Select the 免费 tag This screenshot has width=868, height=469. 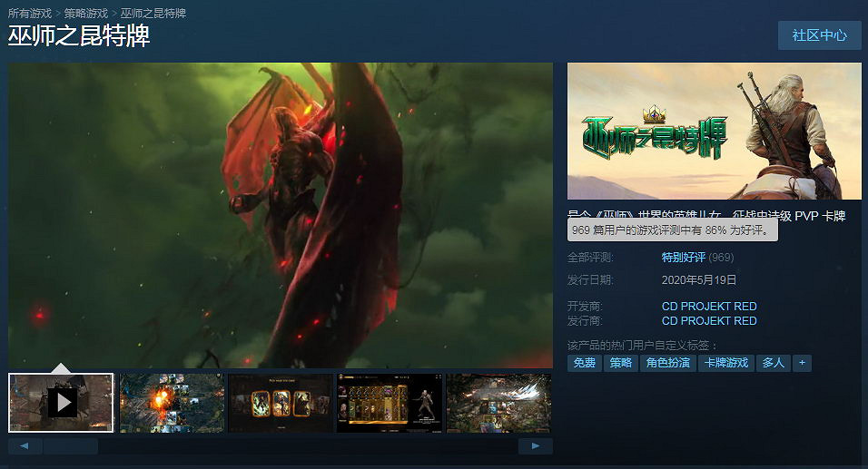coord(584,363)
